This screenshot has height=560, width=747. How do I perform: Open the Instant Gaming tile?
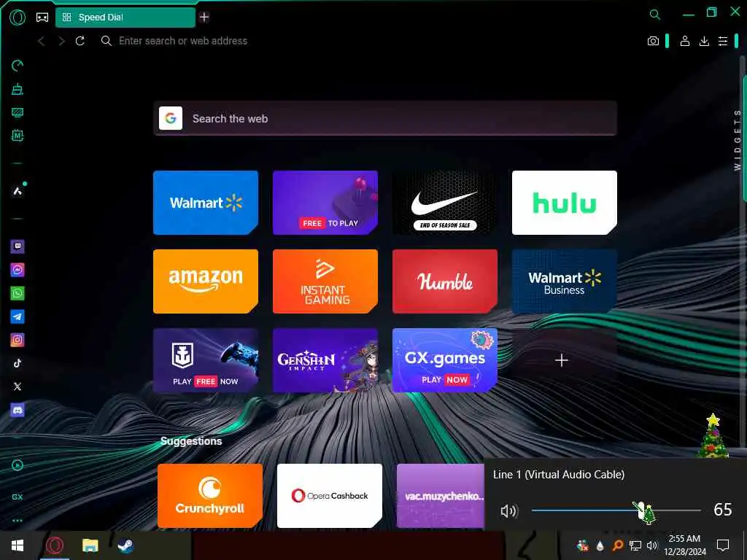coord(325,281)
